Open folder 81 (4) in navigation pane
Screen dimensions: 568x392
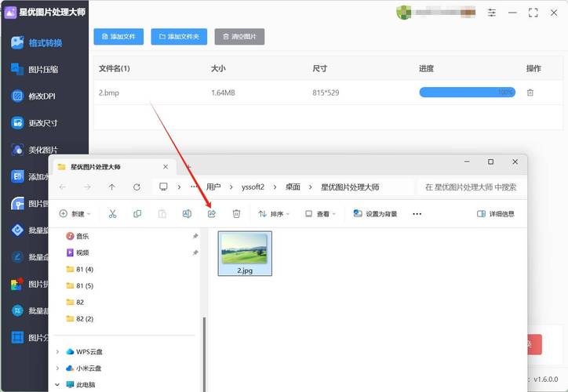pyautogui.click(x=80, y=269)
